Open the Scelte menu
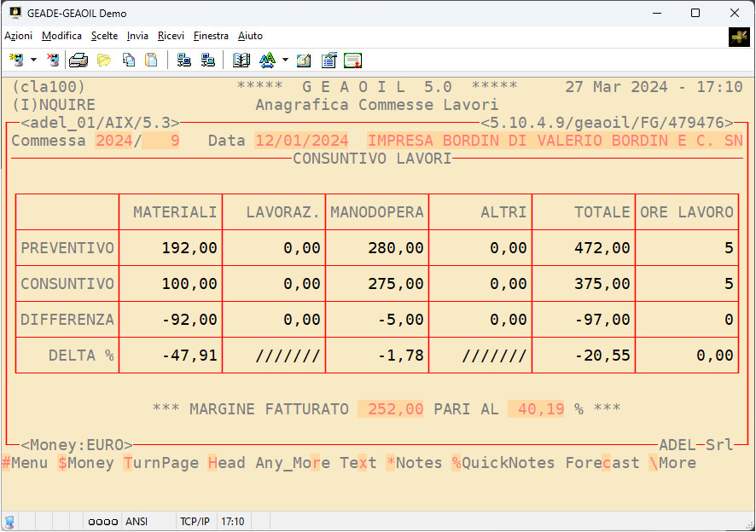The width and height of the screenshot is (756, 532). [105, 36]
